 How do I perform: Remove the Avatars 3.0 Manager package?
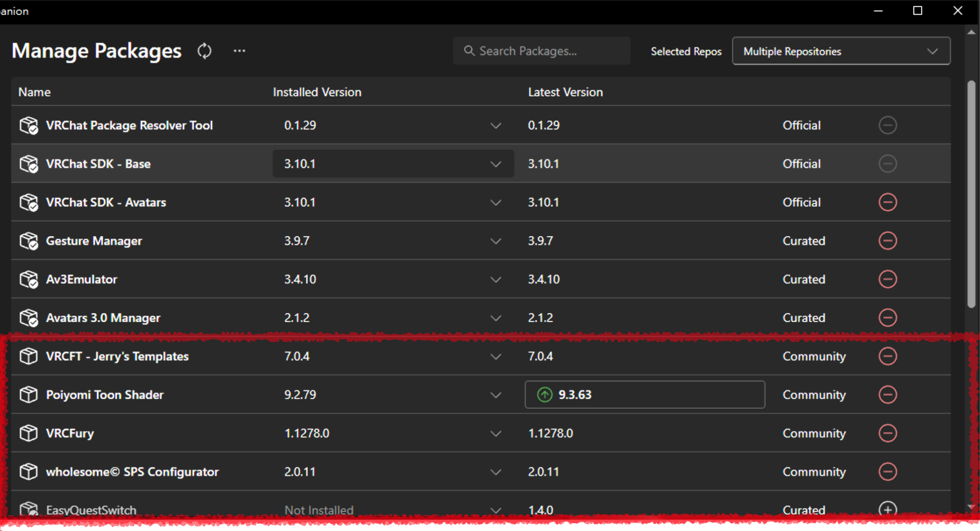[x=887, y=318]
